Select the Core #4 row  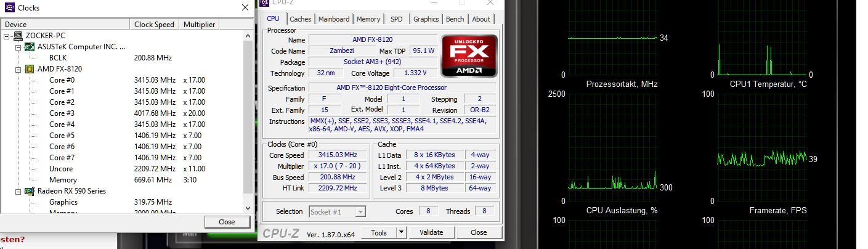pyautogui.click(x=121, y=124)
